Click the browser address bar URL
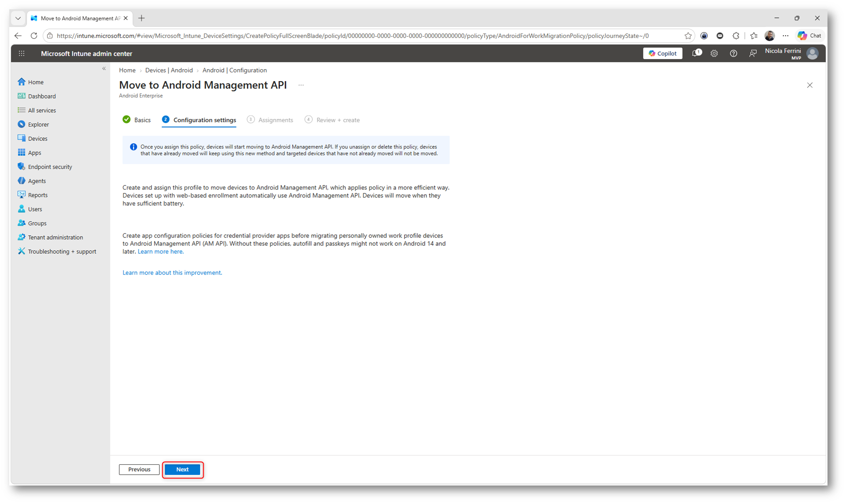 [352, 36]
